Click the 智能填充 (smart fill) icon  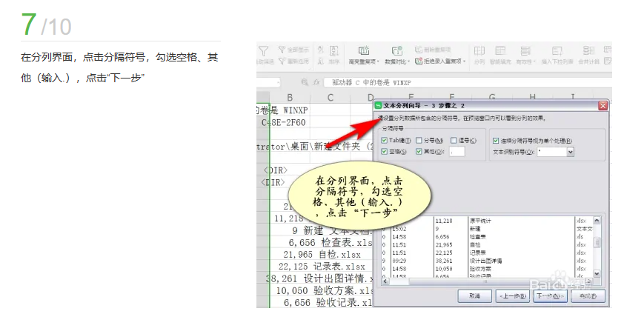(501, 50)
